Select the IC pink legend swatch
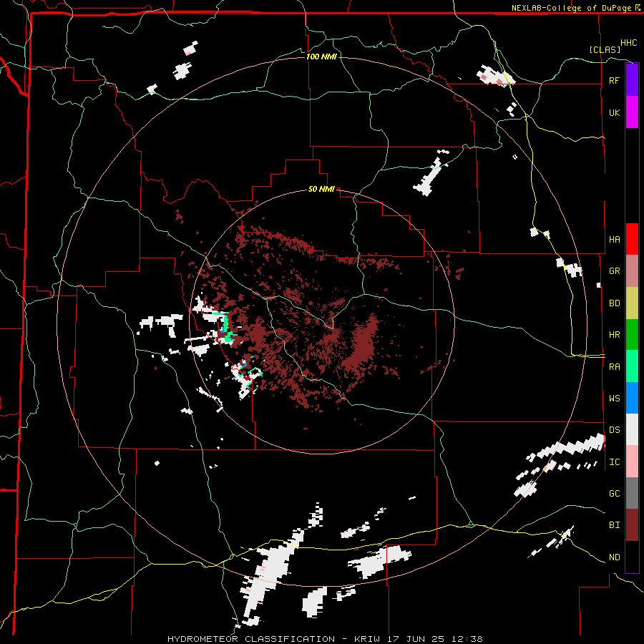Screen dimensions: 644x644 [x=632, y=462]
